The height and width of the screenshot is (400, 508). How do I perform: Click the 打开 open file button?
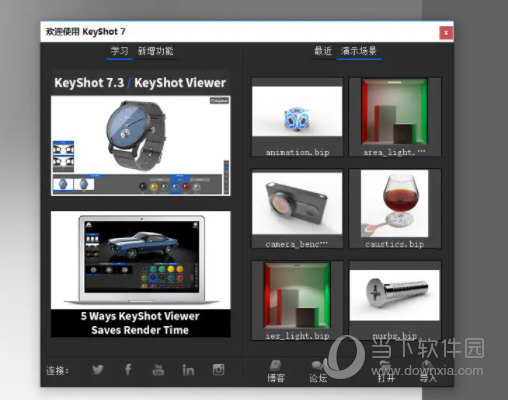(386, 371)
